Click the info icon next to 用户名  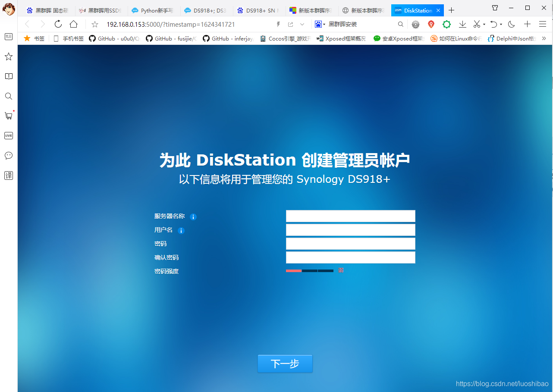(181, 231)
